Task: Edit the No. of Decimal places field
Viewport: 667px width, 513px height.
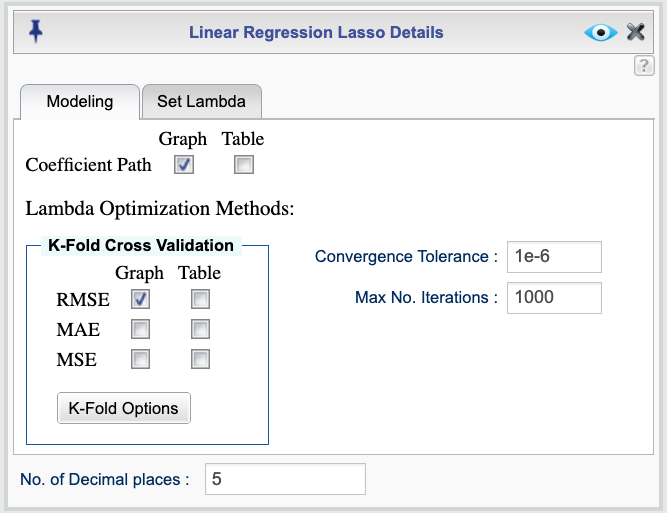Action: [285, 479]
